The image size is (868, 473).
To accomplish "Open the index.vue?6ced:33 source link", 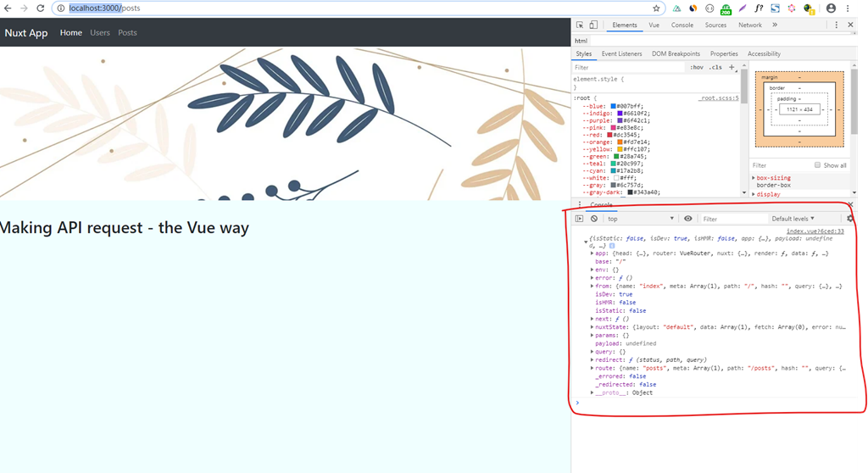I will point(815,231).
